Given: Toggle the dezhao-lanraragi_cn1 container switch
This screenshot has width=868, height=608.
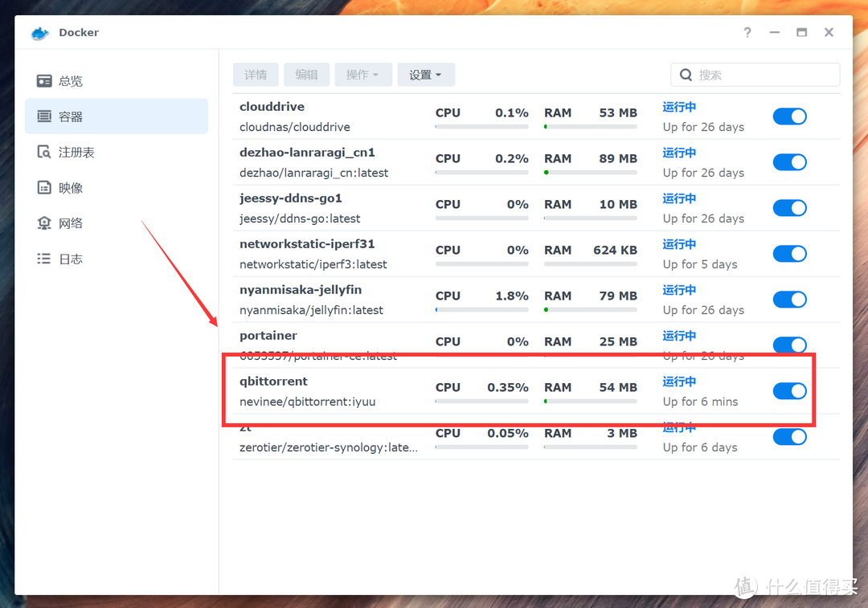Looking at the screenshot, I should 789,162.
